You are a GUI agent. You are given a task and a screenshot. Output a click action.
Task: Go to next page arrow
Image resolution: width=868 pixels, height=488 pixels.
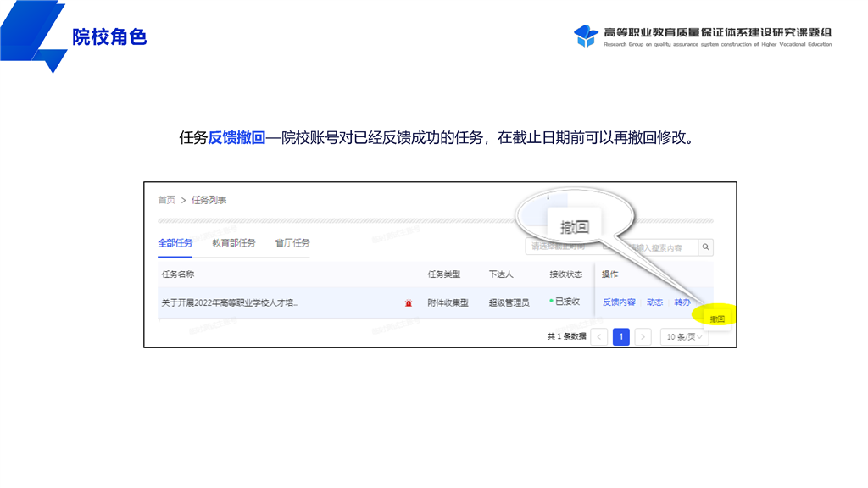point(643,337)
